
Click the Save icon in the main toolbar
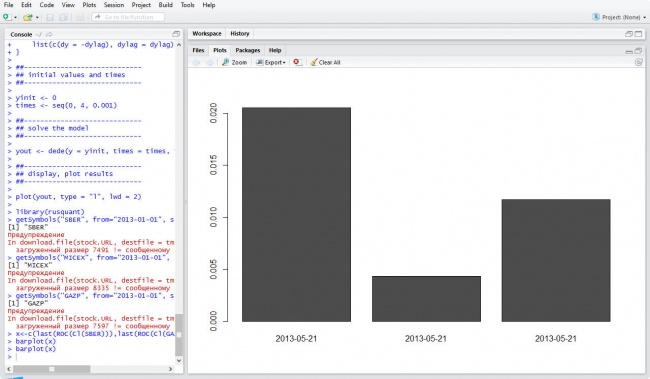point(50,17)
